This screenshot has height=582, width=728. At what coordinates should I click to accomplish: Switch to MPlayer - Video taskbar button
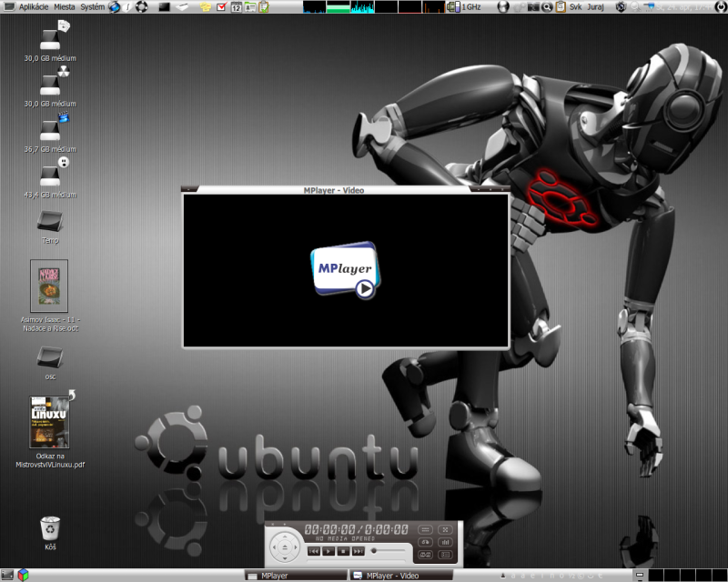(x=402, y=576)
